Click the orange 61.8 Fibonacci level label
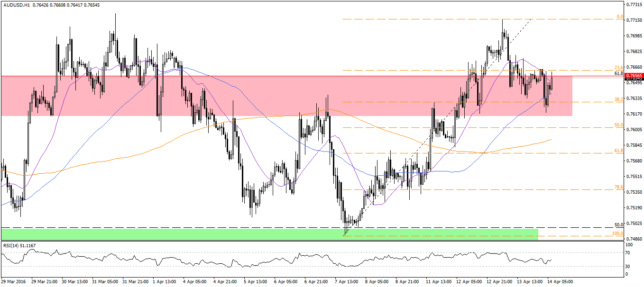 click(619, 150)
